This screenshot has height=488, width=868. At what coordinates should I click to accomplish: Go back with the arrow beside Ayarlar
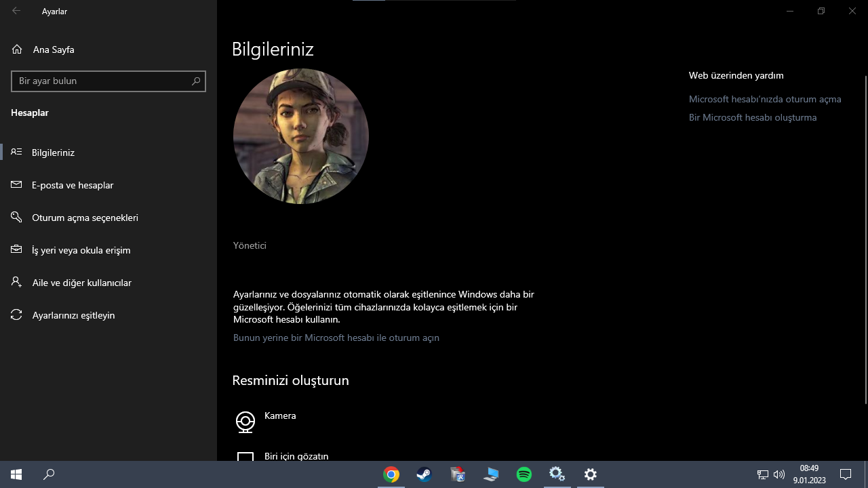pyautogui.click(x=16, y=11)
